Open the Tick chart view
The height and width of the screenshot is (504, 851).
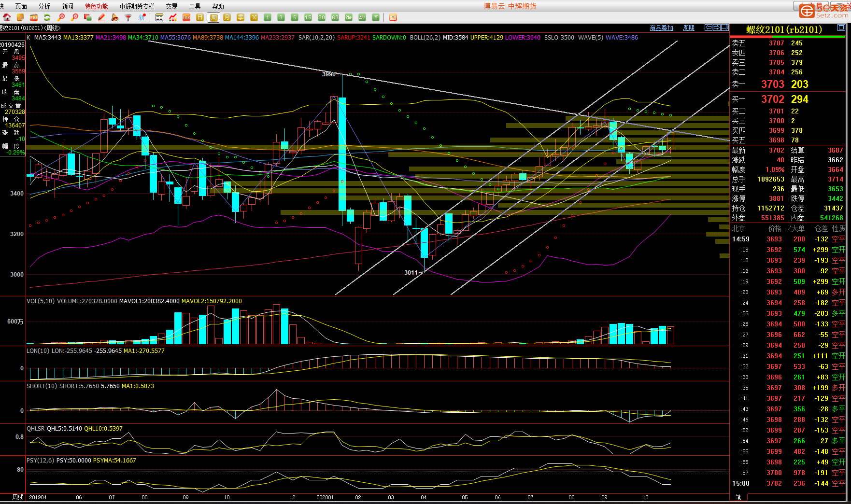pos(186,17)
